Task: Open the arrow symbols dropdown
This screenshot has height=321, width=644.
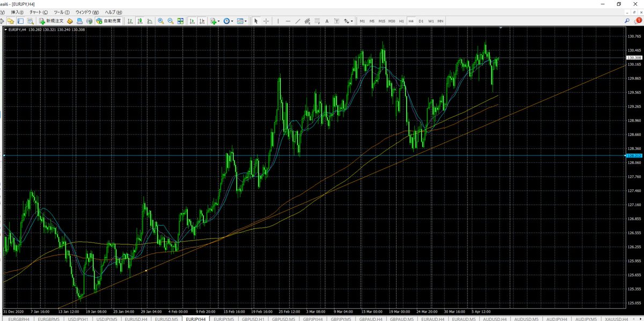Action: tap(348, 21)
